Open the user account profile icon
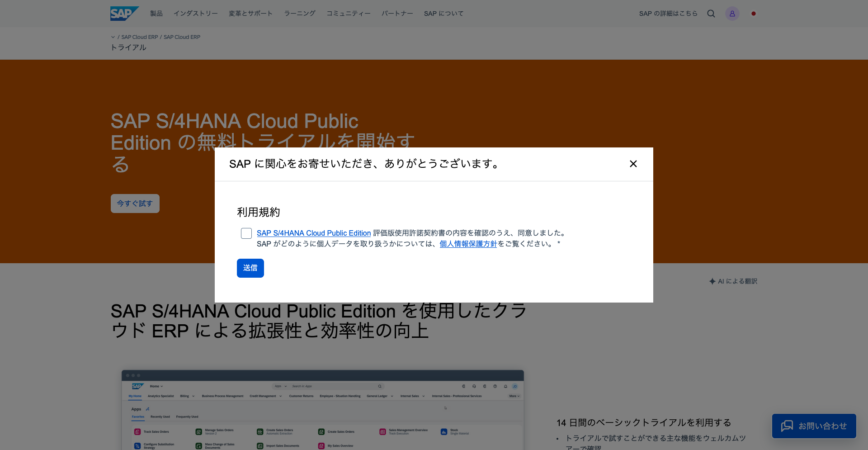Screen dimensions: 868x450 coord(732,14)
